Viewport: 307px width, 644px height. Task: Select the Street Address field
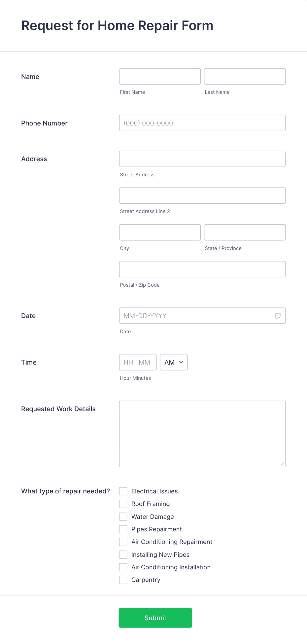pos(202,159)
